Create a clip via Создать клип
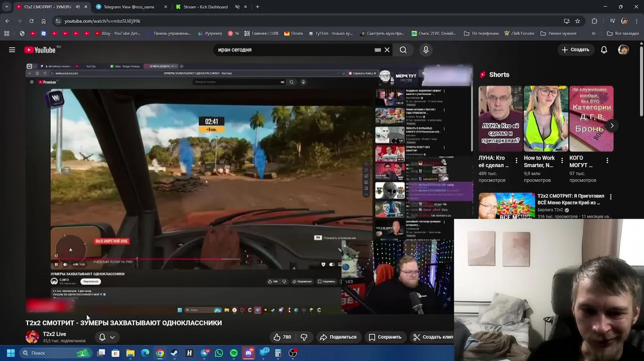 tap(433, 337)
